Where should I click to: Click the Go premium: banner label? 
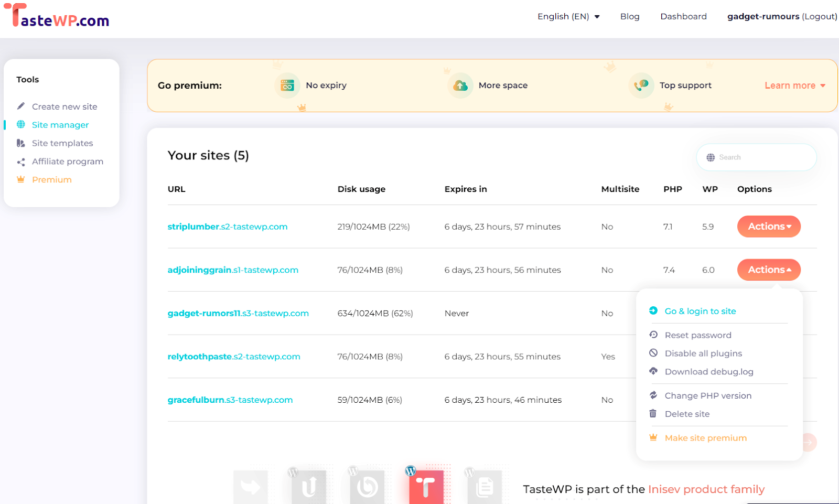190,85
